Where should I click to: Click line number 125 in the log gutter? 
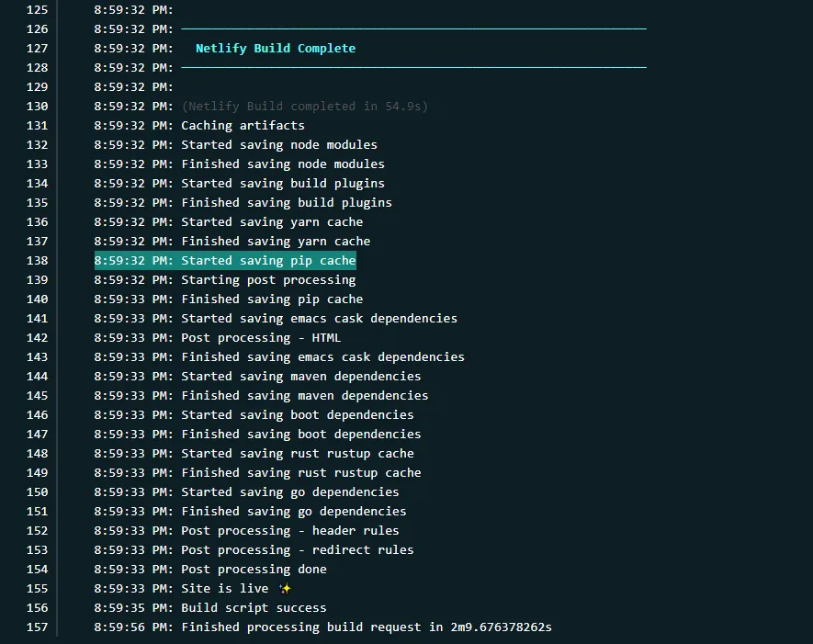tap(38, 10)
